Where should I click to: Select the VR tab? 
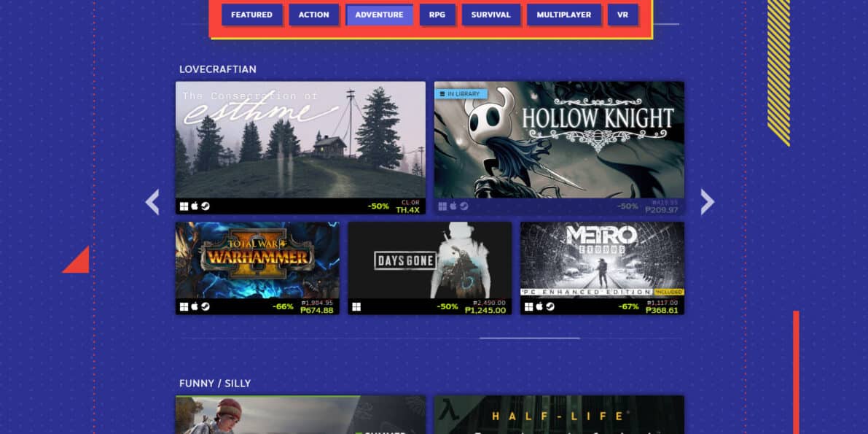[x=623, y=15]
